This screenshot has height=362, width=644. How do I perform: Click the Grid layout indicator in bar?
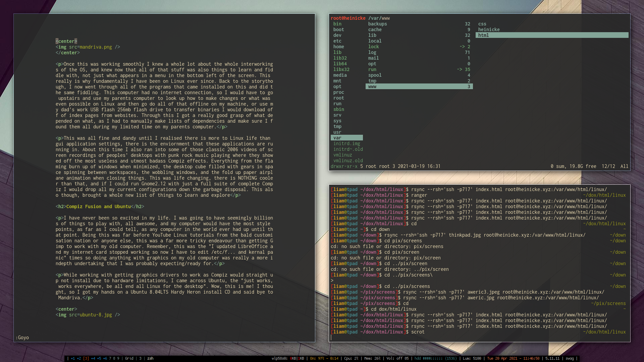[x=129, y=358]
